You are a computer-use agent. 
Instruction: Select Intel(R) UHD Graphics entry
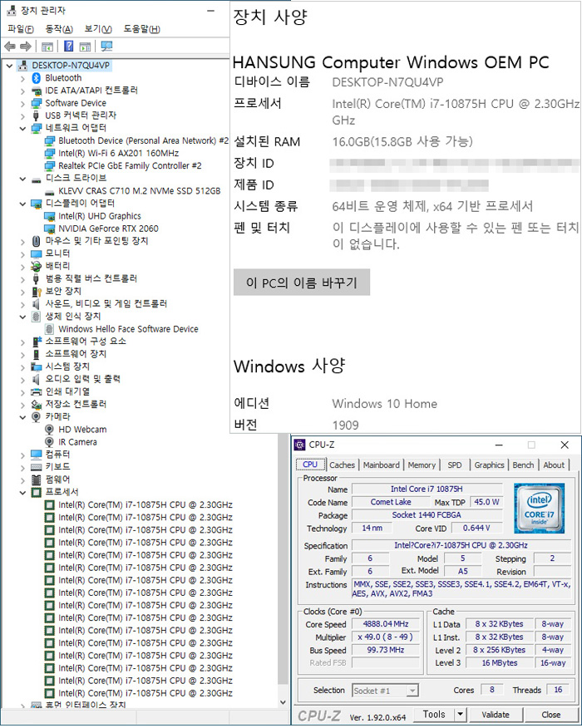click(100, 216)
